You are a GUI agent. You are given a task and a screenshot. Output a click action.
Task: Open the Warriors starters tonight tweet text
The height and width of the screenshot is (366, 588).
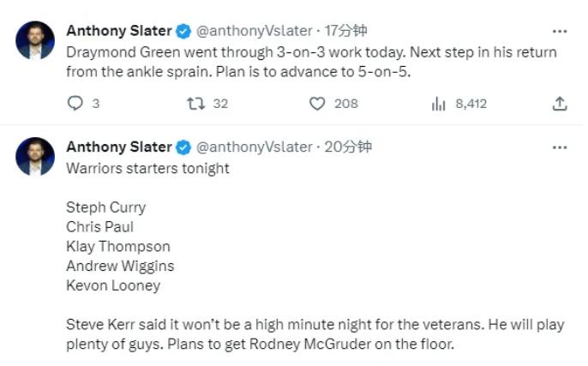pos(147,168)
